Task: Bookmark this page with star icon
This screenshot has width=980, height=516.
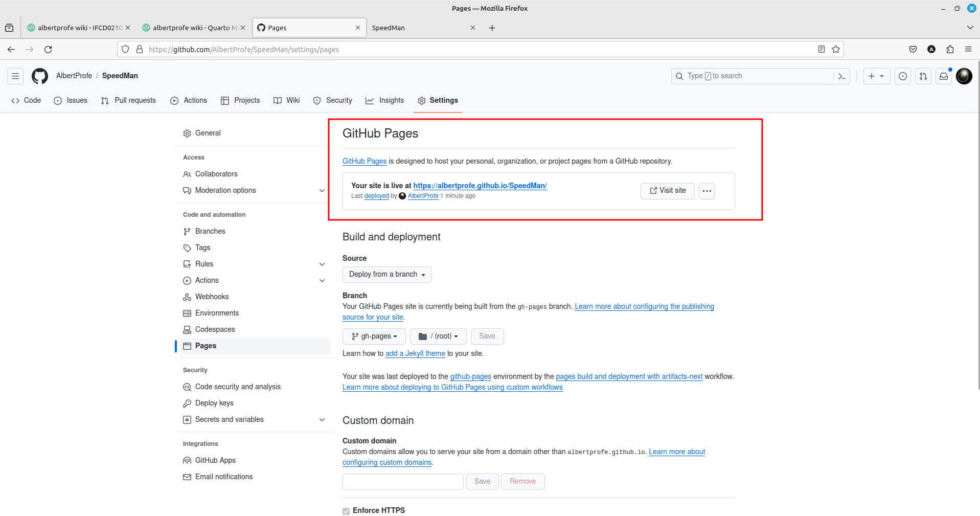Action: (x=836, y=50)
